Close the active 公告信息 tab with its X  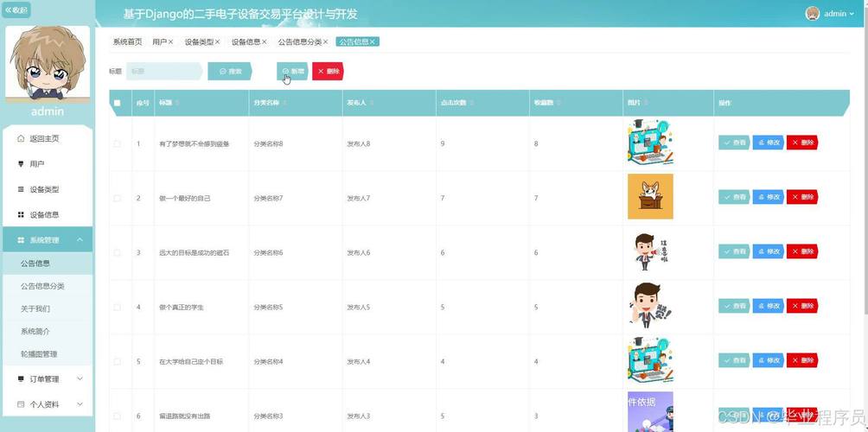coord(373,41)
